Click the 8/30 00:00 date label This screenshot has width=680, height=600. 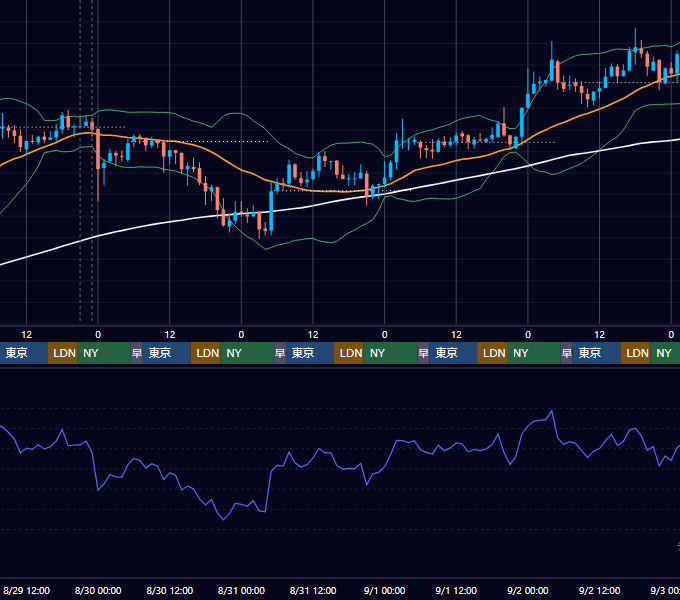[x=98, y=590]
